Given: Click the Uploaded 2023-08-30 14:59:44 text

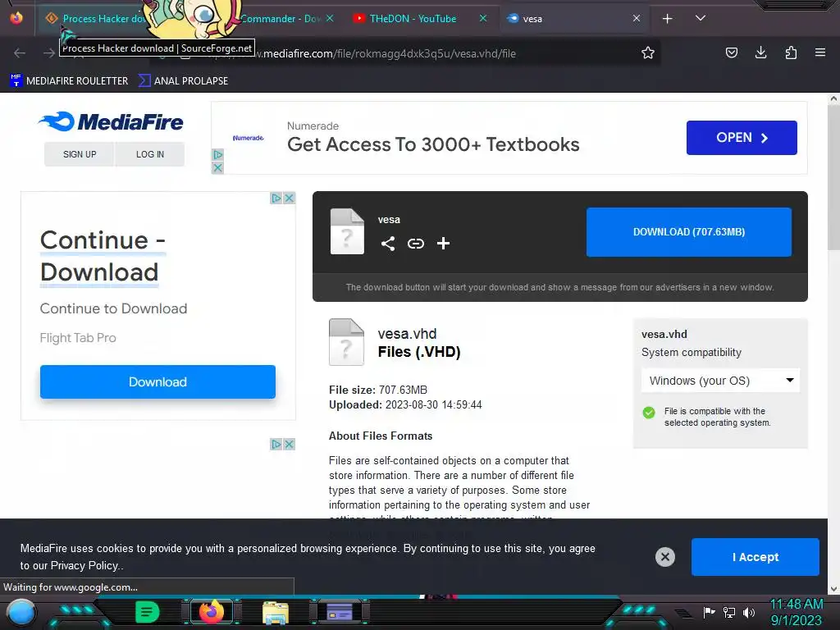Looking at the screenshot, I should (x=405, y=405).
